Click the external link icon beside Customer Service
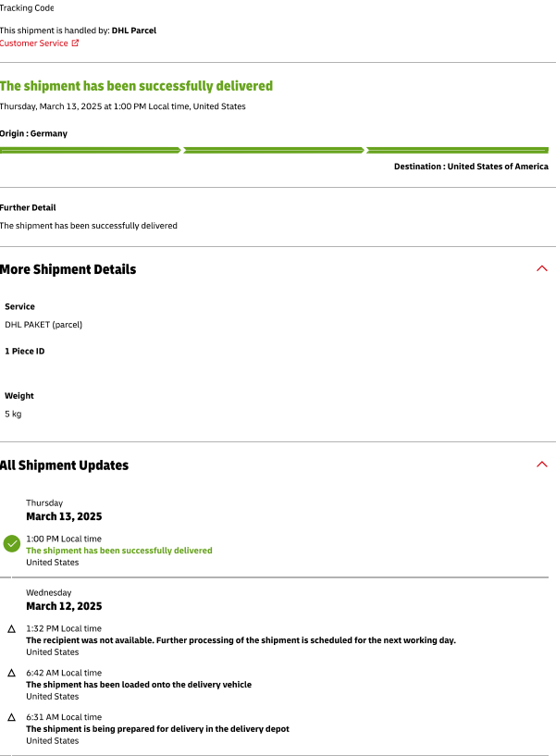This screenshot has height=756, width=556. 75,43
